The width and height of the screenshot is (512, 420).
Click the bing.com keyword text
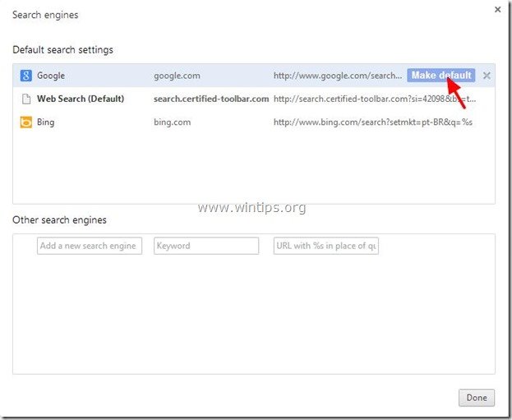click(172, 122)
